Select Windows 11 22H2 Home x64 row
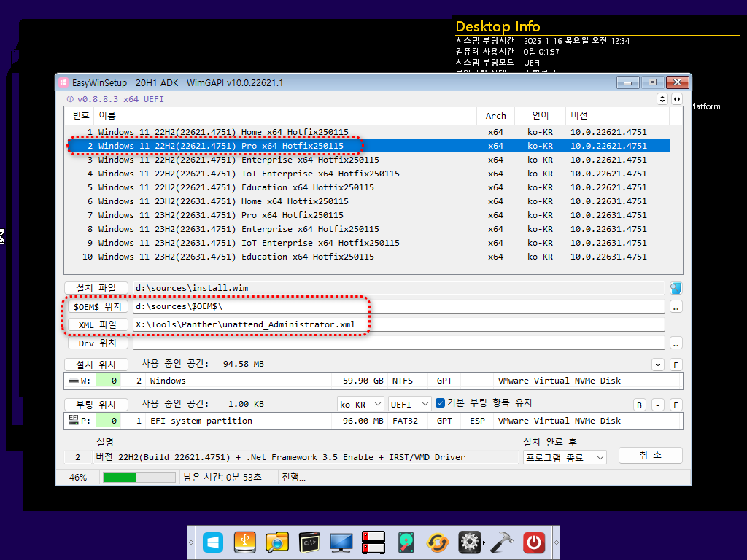 click(367, 132)
